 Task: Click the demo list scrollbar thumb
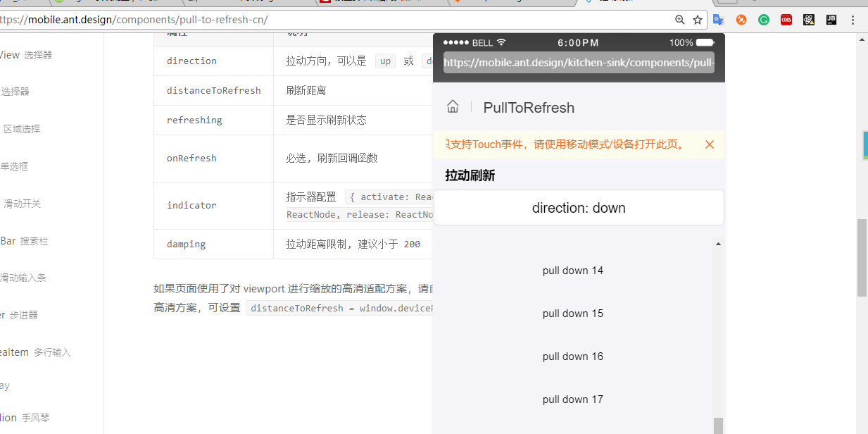[x=718, y=426]
